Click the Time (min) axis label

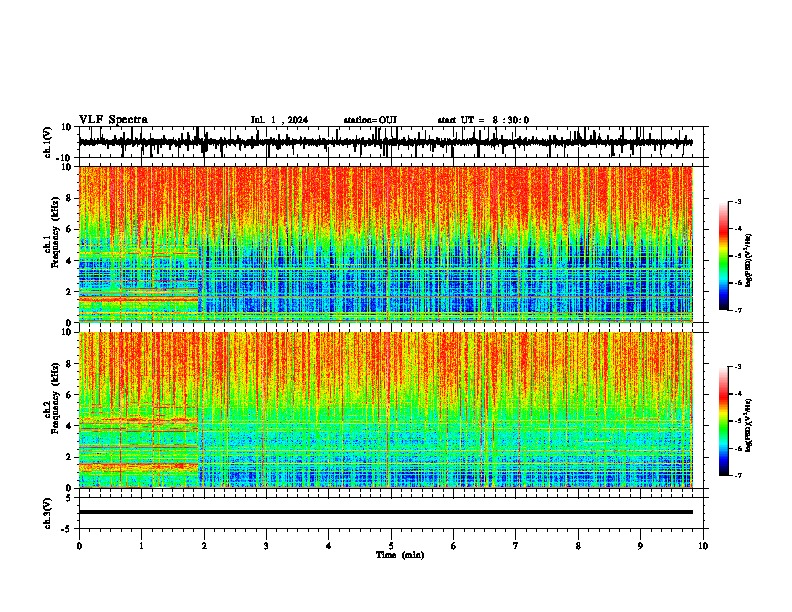(x=400, y=555)
